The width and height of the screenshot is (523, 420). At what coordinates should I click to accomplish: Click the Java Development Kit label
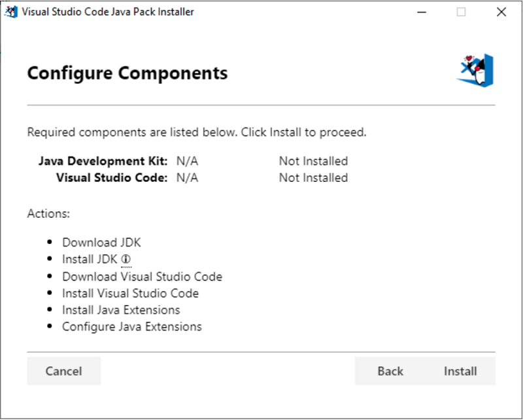point(105,161)
